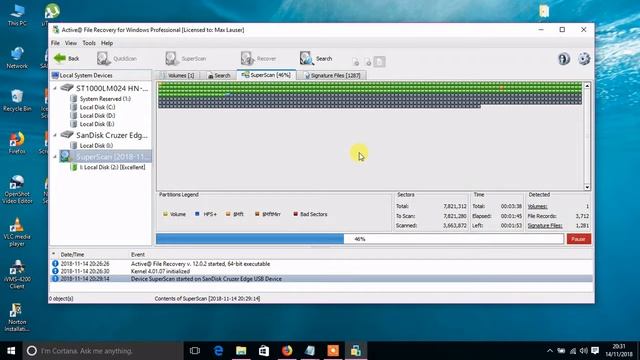Click the Date/Time column header
Screen dimensions: 640x360
pos(72,254)
